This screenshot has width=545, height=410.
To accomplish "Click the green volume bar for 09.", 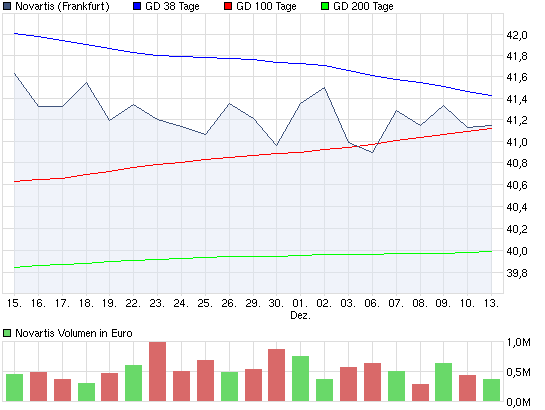I will point(444,382).
